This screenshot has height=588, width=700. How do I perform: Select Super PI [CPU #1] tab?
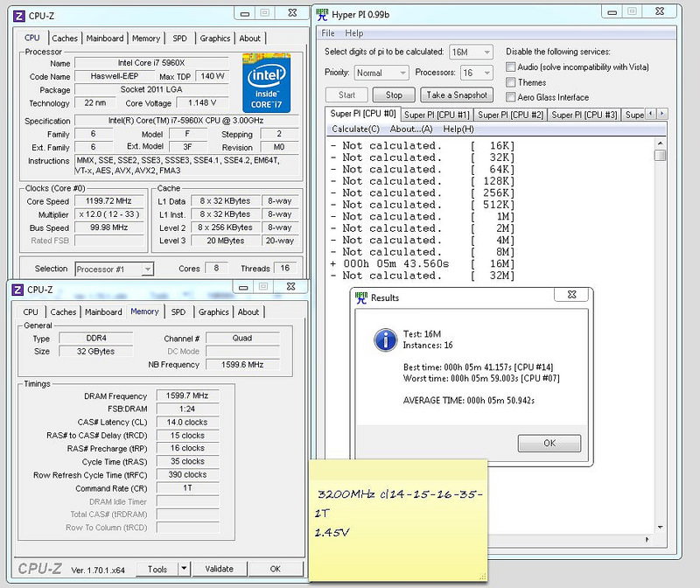(x=437, y=115)
